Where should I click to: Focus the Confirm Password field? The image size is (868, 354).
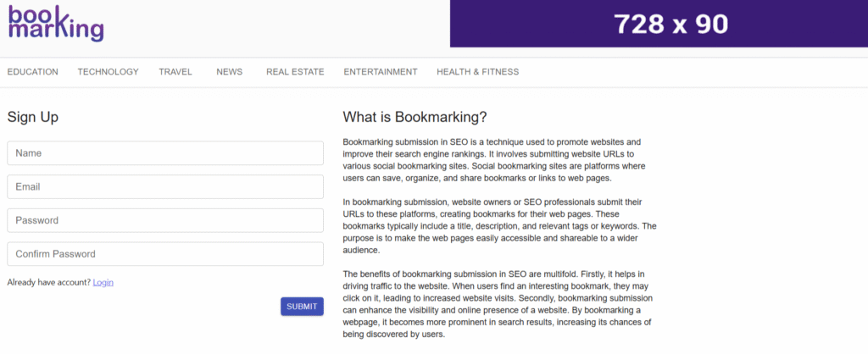(165, 254)
